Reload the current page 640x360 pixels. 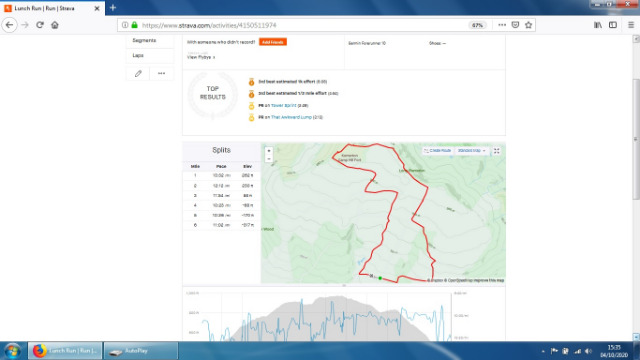tap(40, 25)
